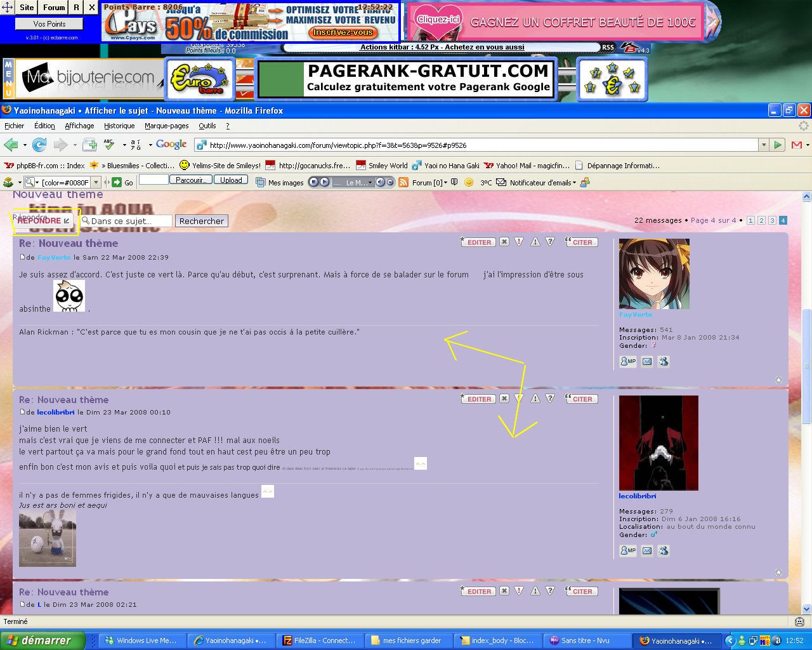Screen dimensions: 812x650
Task: Switch to FileZilla in the taskbar
Action: click(320, 640)
